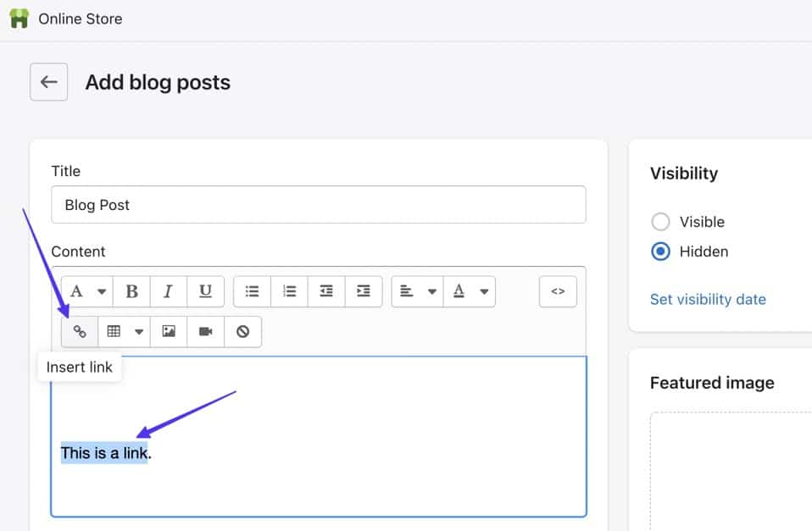812x531 pixels.
Task: Open the text formatting style dropdown
Action: (87, 291)
